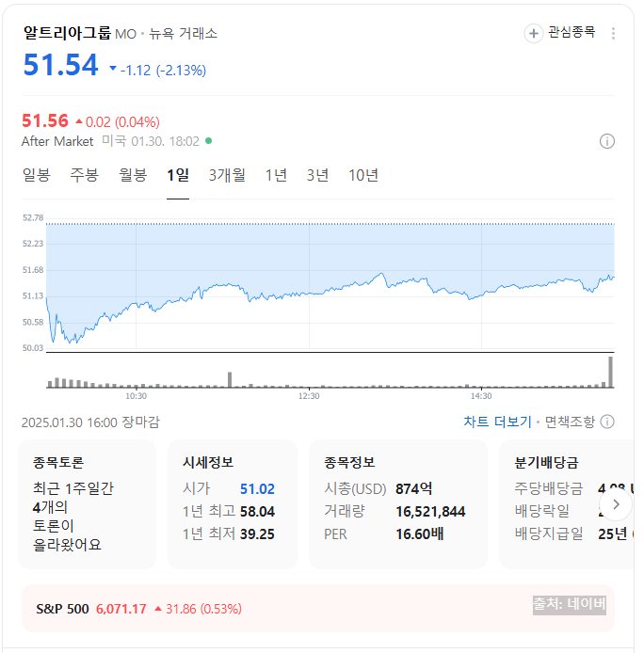644x653 pixels.
Task: Switch chart to 일봉 tab
Action: 37,175
